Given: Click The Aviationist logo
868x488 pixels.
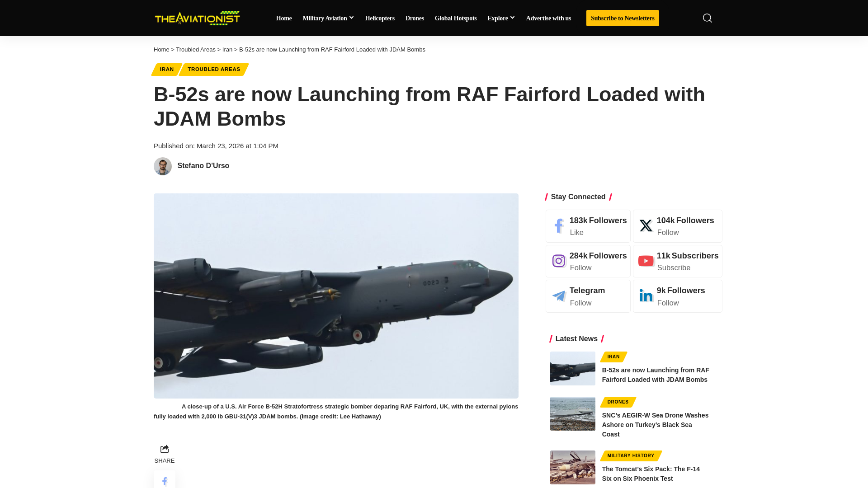Looking at the screenshot, I should click(198, 18).
